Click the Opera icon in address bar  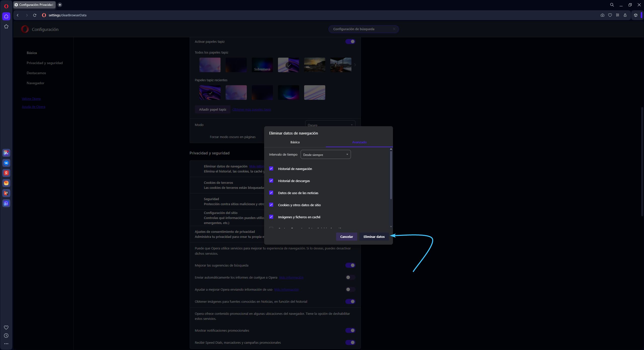click(x=44, y=15)
